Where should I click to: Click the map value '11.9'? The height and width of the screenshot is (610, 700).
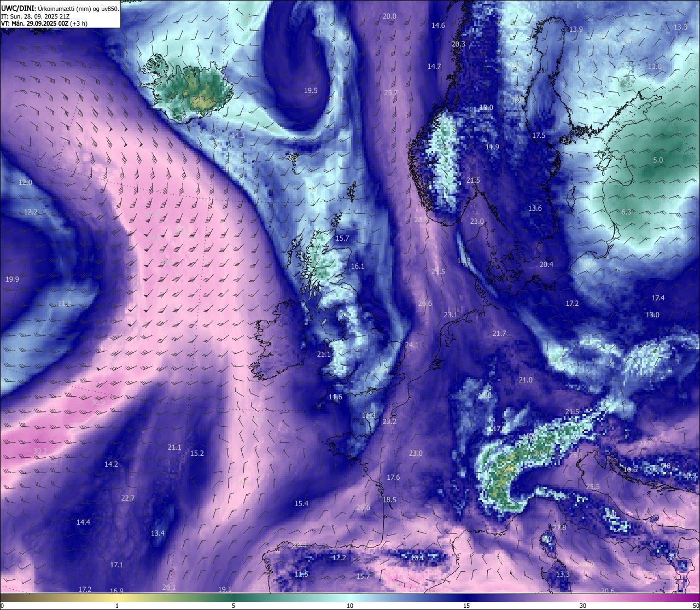[x=492, y=148]
